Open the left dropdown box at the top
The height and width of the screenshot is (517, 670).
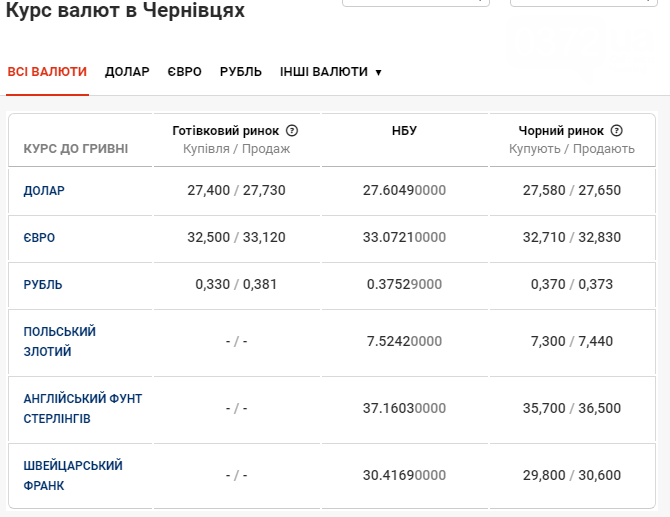click(416, 3)
